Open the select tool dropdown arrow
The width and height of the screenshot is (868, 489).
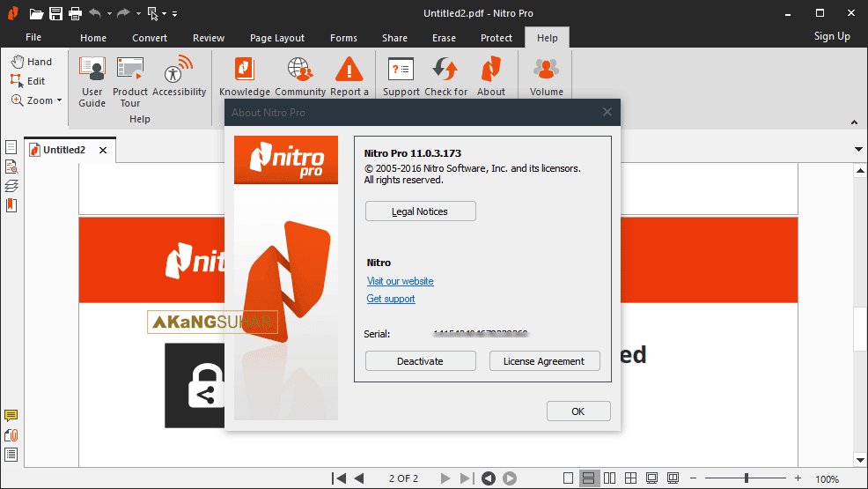(x=165, y=13)
